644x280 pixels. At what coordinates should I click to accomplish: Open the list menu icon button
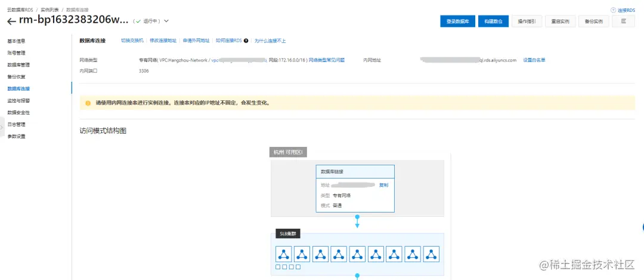(623, 21)
